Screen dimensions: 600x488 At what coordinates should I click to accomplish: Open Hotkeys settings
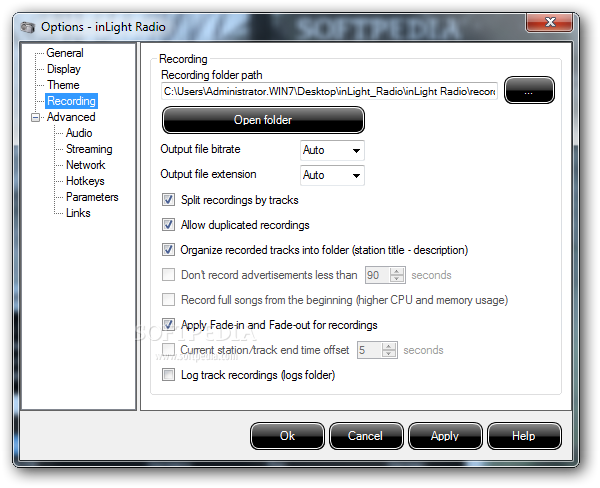[85, 181]
